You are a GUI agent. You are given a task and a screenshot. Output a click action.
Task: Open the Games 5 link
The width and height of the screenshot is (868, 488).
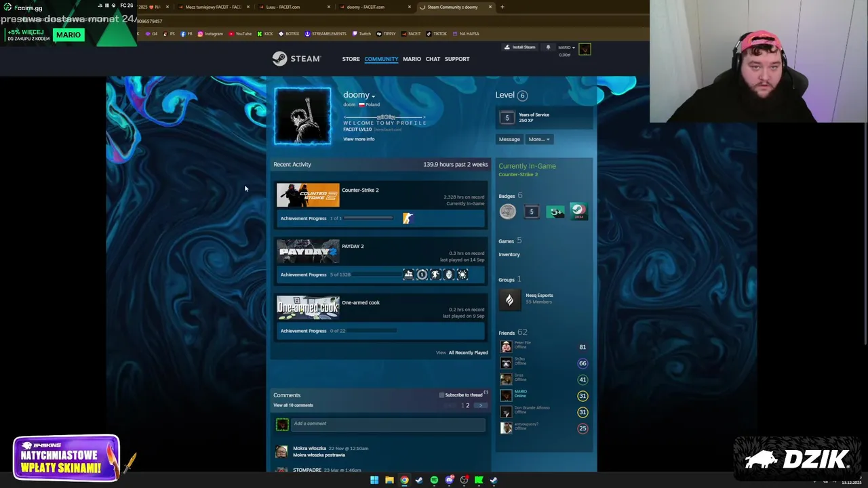pos(510,241)
